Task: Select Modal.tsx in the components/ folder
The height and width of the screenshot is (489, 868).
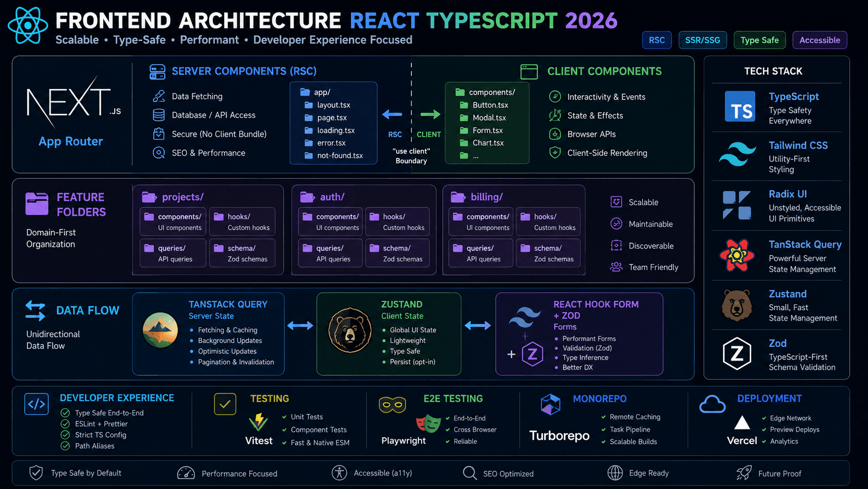Action: (x=483, y=118)
